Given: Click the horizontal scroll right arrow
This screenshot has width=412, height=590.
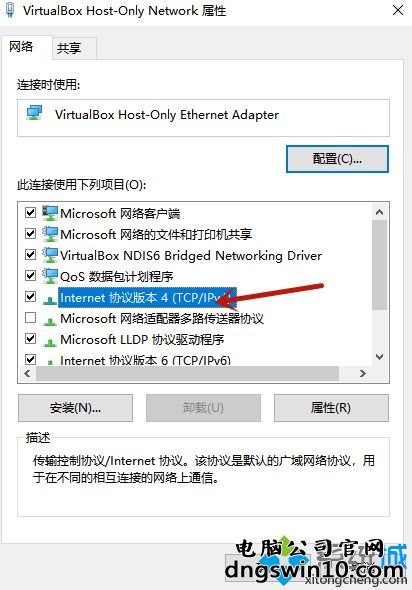Looking at the screenshot, I should (x=363, y=373).
